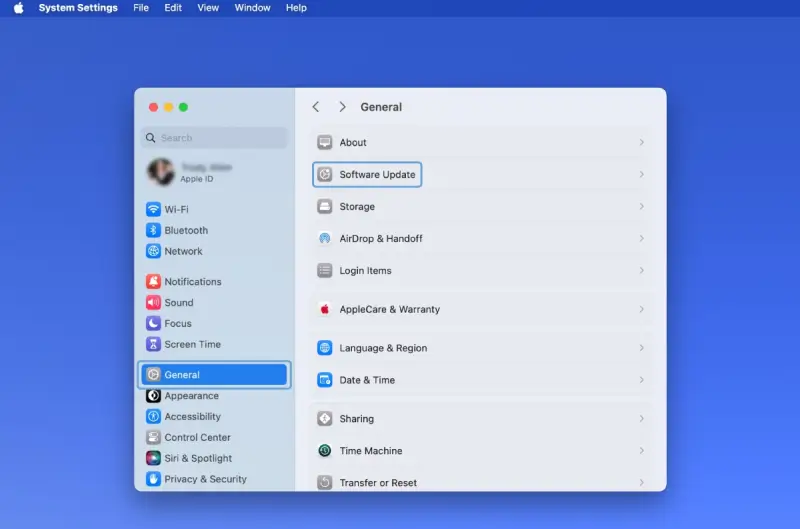Image resolution: width=800 pixels, height=529 pixels.
Task: Click the Date & Time calendar icon
Action: point(324,380)
